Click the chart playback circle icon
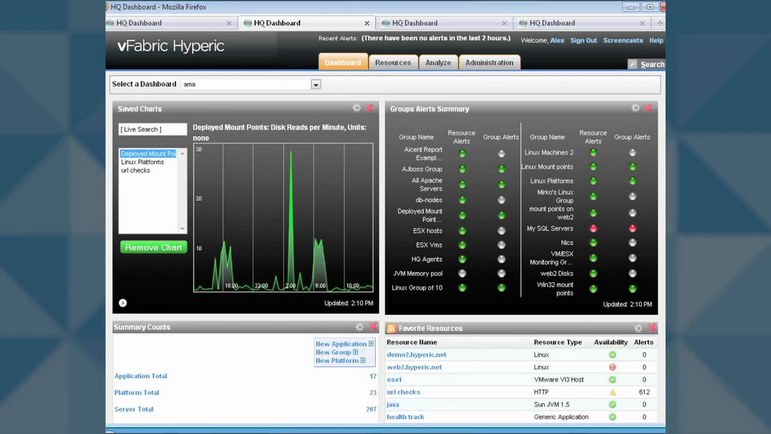This screenshot has width=771, height=434. [123, 303]
